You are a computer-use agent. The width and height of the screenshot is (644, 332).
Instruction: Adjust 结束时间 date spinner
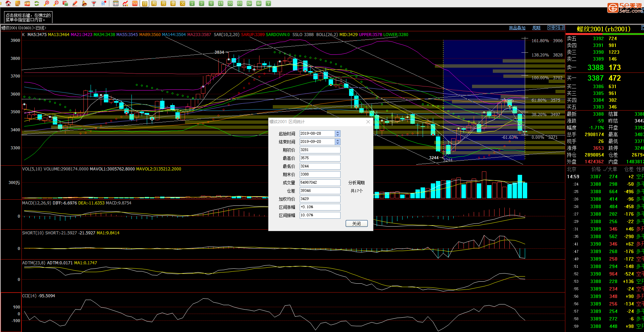(x=337, y=142)
